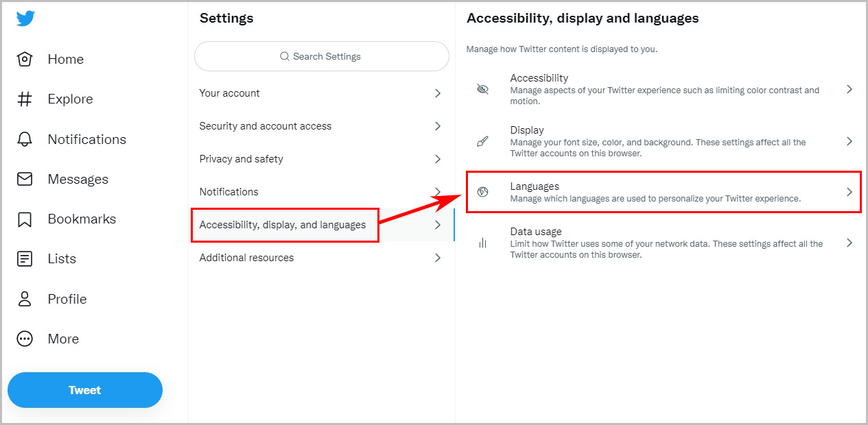This screenshot has height=425, width=868.
Task: Open the Accessibility option title
Action: click(x=539, y=78)
